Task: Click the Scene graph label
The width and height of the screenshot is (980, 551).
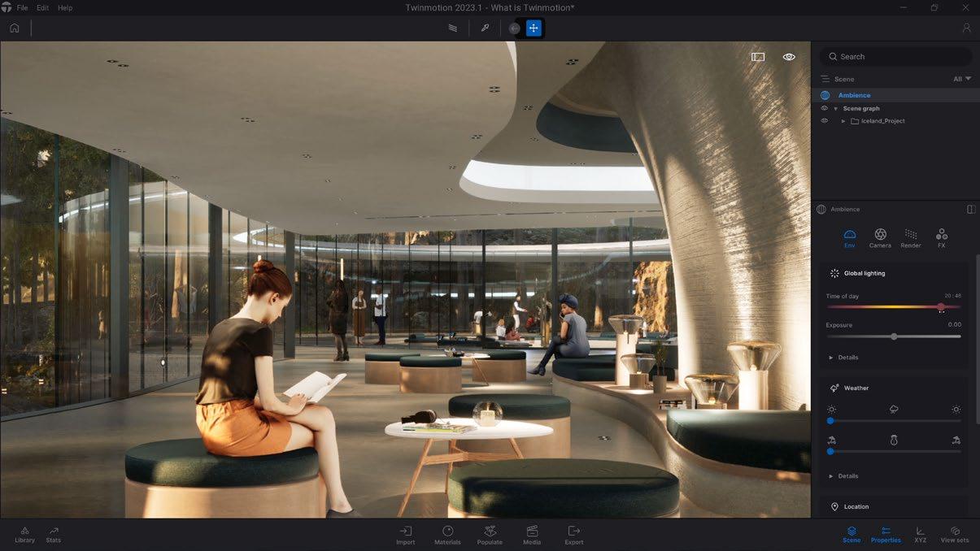Action: pos(861,108)
